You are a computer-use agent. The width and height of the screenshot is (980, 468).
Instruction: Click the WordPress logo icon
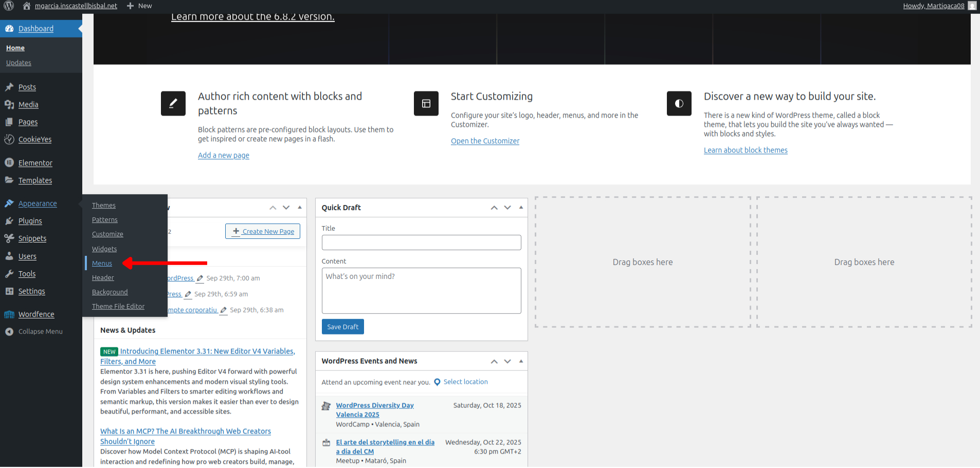click(9, 6)
